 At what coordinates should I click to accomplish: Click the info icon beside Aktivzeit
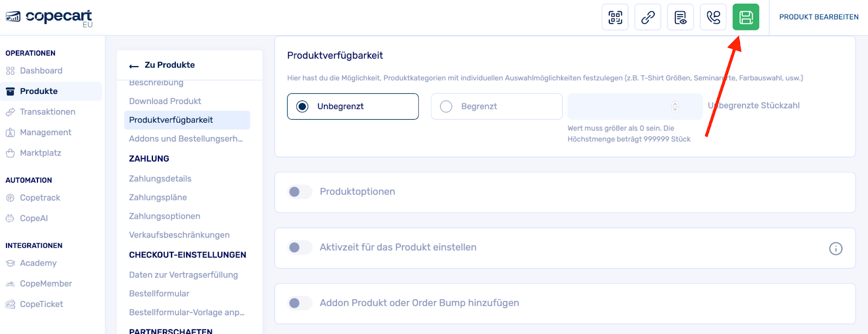(835, 248)
